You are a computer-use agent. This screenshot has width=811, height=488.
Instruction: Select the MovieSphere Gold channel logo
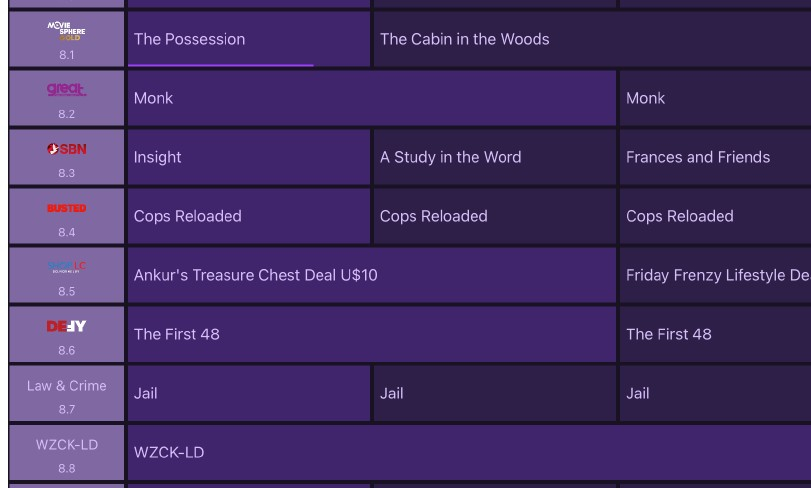(x=66, y=30)
